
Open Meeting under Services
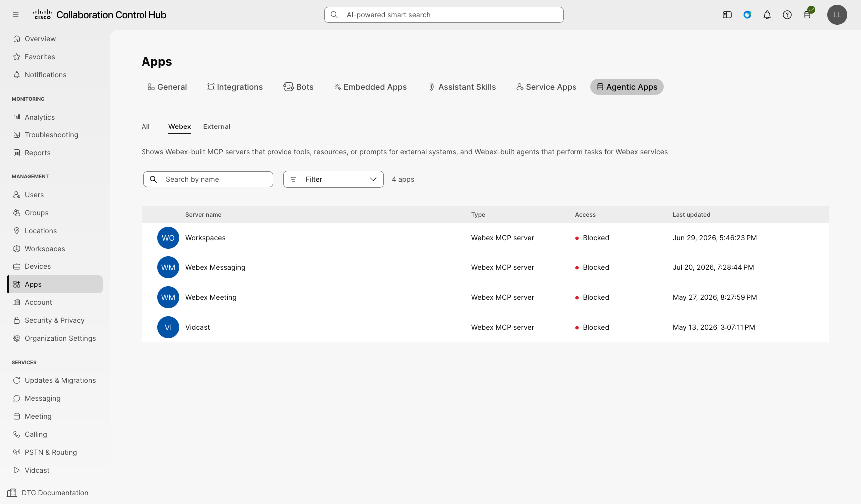55,416
